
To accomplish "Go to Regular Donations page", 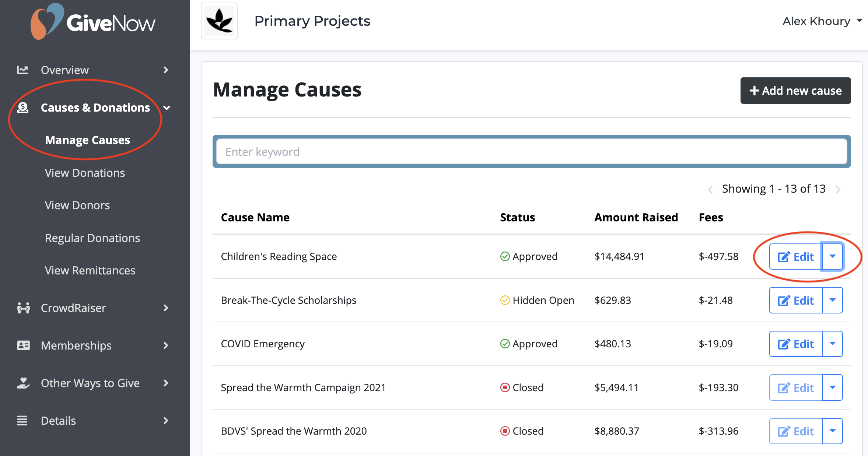I will [x=92, y=238].
